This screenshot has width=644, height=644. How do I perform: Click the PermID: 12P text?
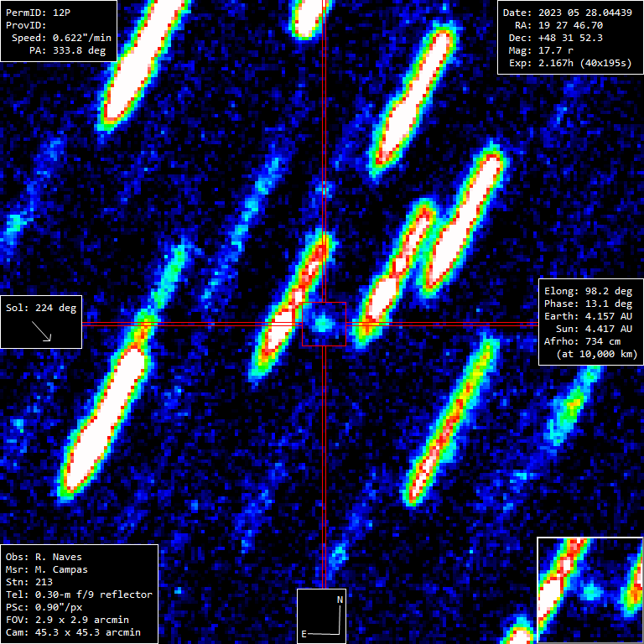point(38,13)
